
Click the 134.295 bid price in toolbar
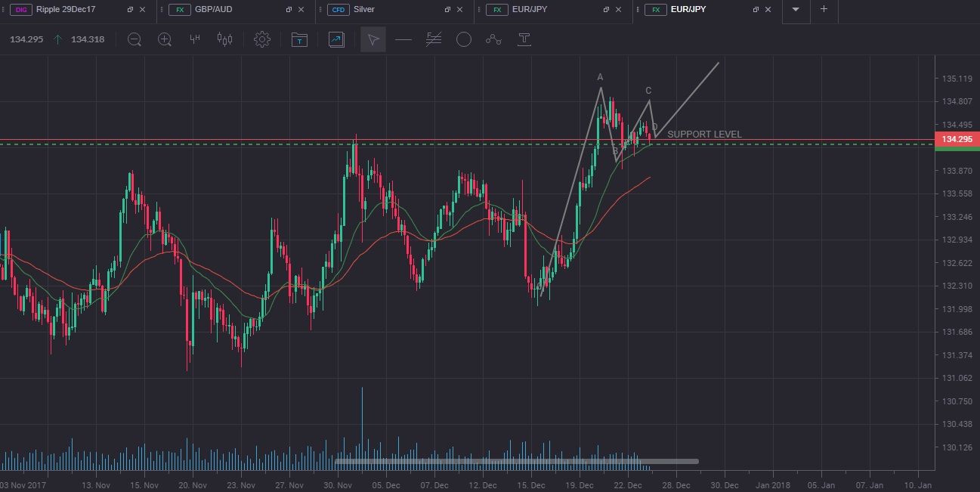[x=26, y=39]
